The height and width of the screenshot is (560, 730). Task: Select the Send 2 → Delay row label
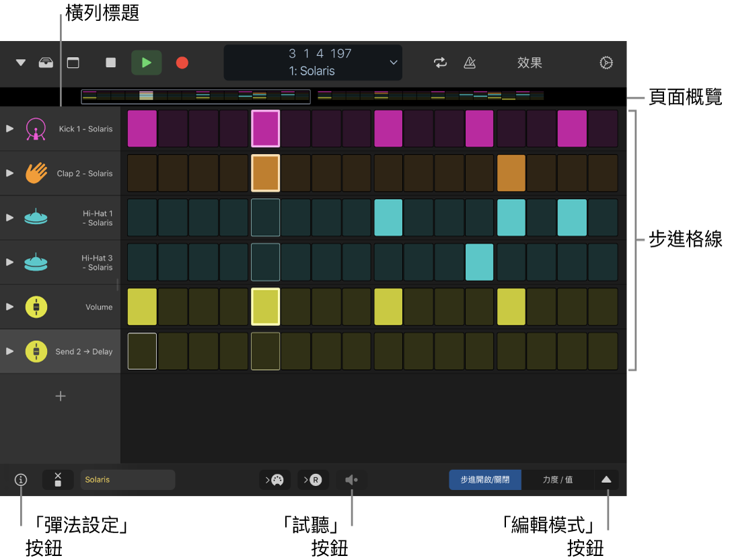coord(84,352)
